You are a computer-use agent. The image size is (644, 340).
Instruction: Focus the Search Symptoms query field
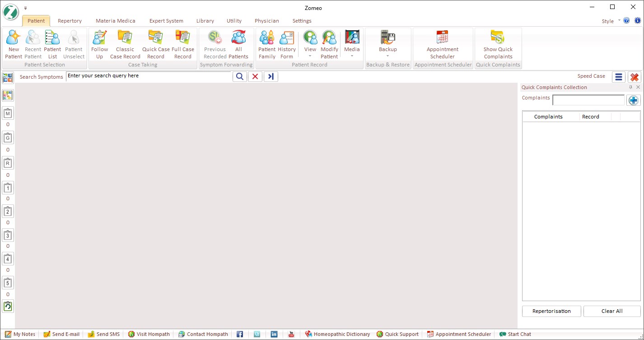149,76
